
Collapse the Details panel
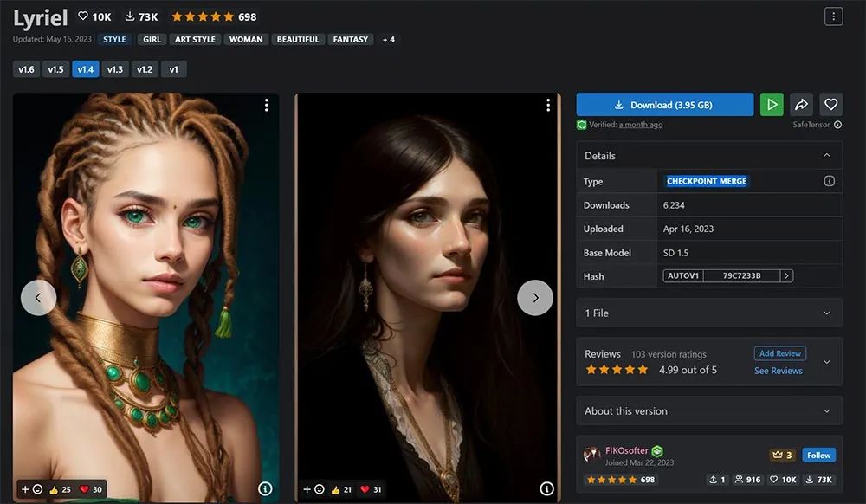click(x=826, y=156)
